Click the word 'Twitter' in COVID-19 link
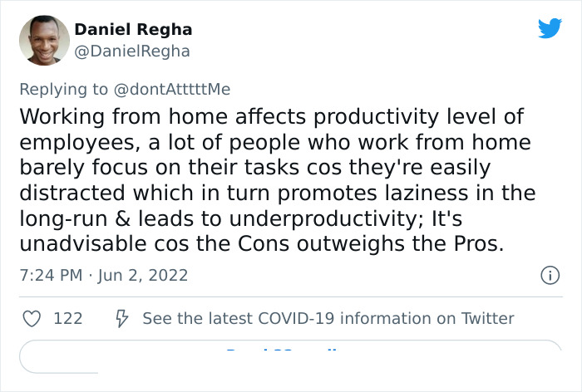The width and height of the screenshot is (582, 392). click(486, 318)
